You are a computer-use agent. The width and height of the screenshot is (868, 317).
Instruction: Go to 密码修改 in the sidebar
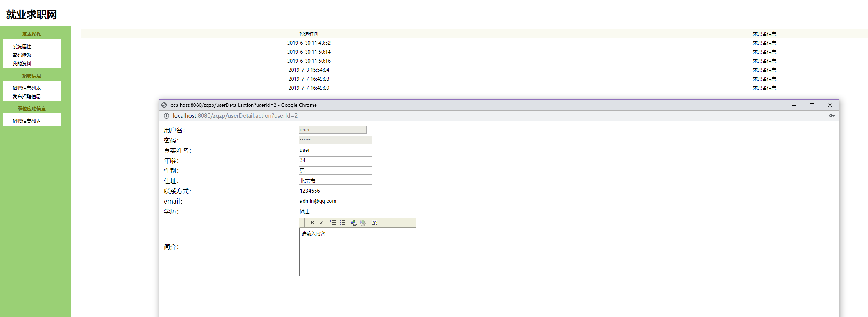[22, 55]
